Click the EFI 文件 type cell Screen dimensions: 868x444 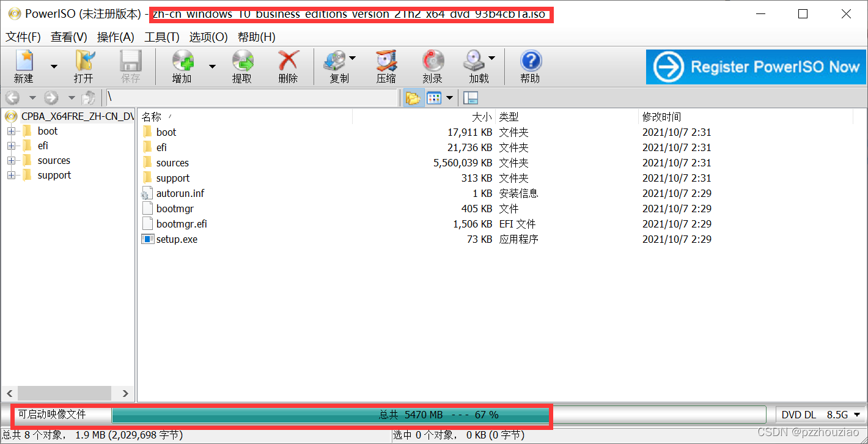(518, 224)
